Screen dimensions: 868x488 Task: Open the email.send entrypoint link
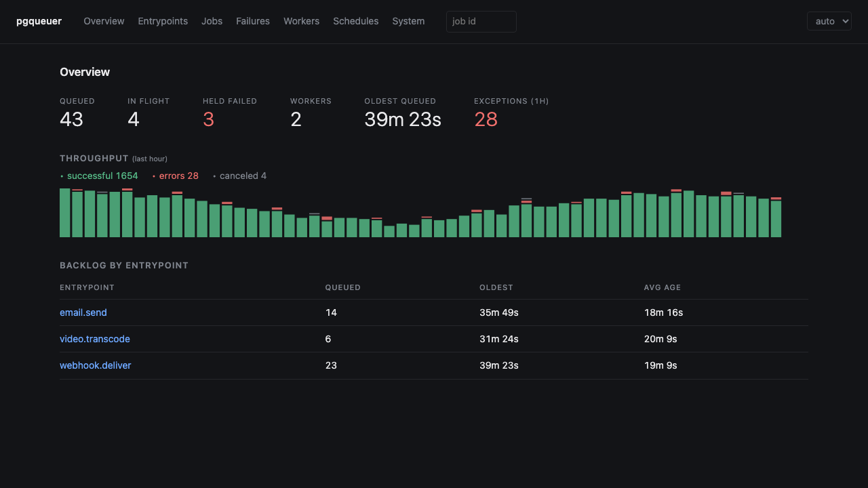(x=83, y=312)
